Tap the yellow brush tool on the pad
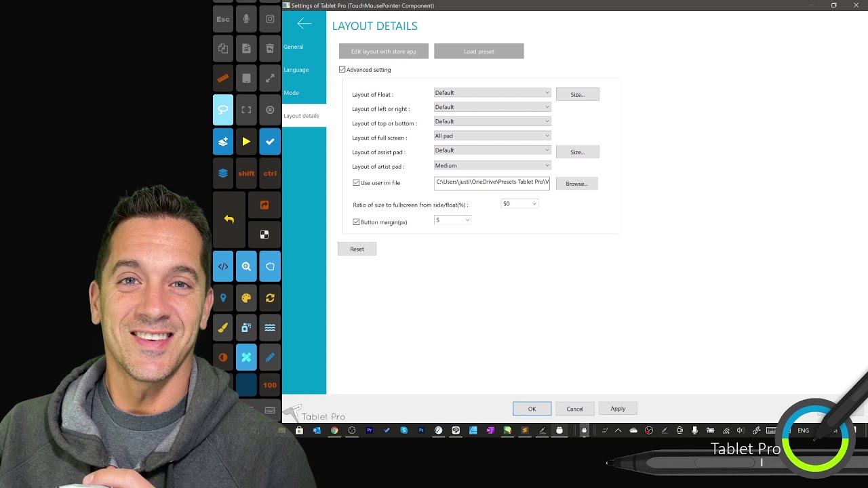Image resolution: width=868 pixels, height=488 pixels. (x=223, y=327)
